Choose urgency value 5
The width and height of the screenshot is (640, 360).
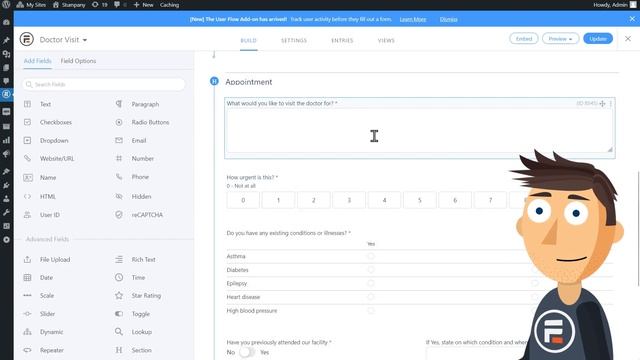click(x=420, y=200)
